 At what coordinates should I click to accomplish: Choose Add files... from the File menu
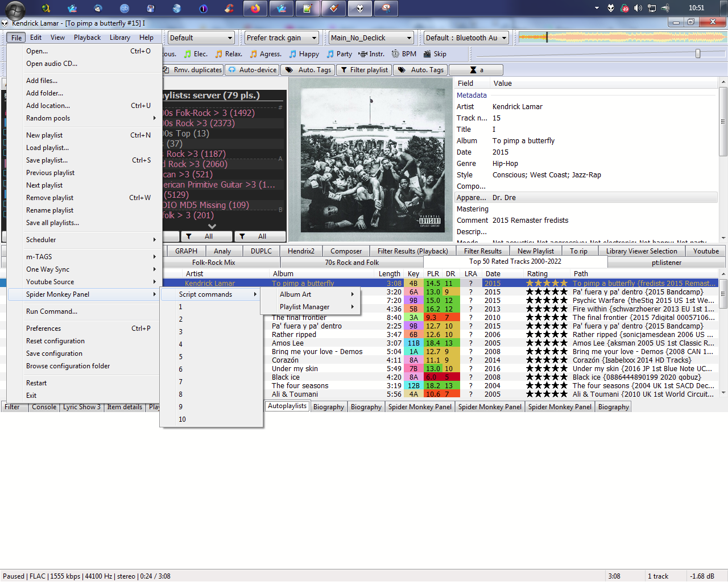pos(84,81)
